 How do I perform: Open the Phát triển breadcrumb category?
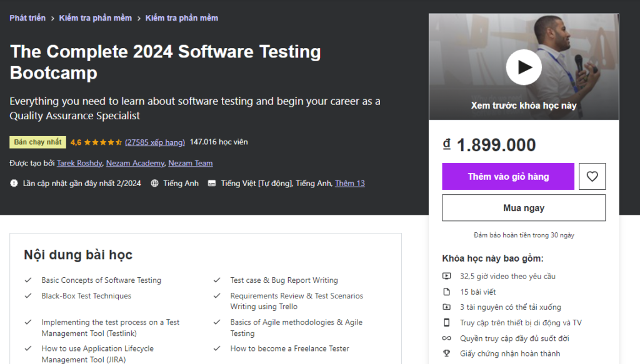tap(27, 18)
